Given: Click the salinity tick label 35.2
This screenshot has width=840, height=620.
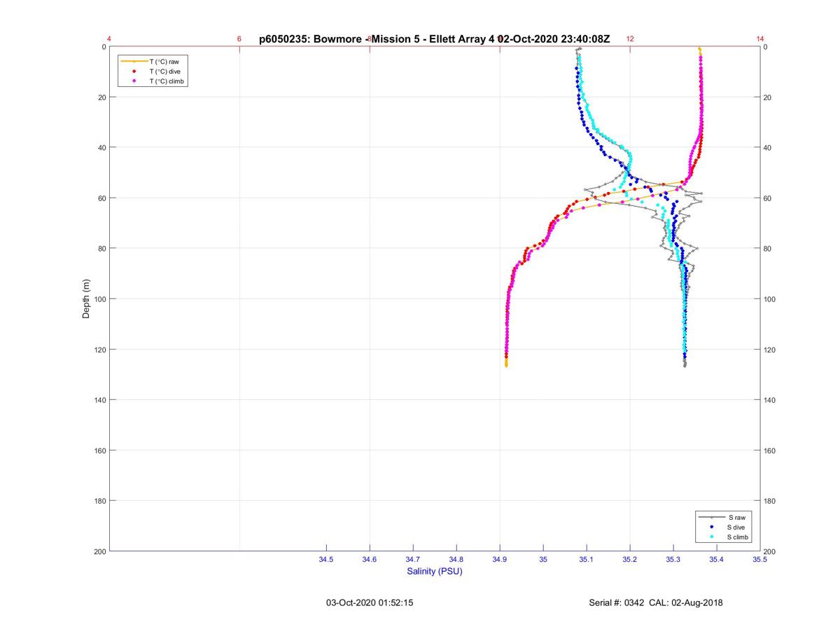Looking at the screenshot, I should pos(630,560).
